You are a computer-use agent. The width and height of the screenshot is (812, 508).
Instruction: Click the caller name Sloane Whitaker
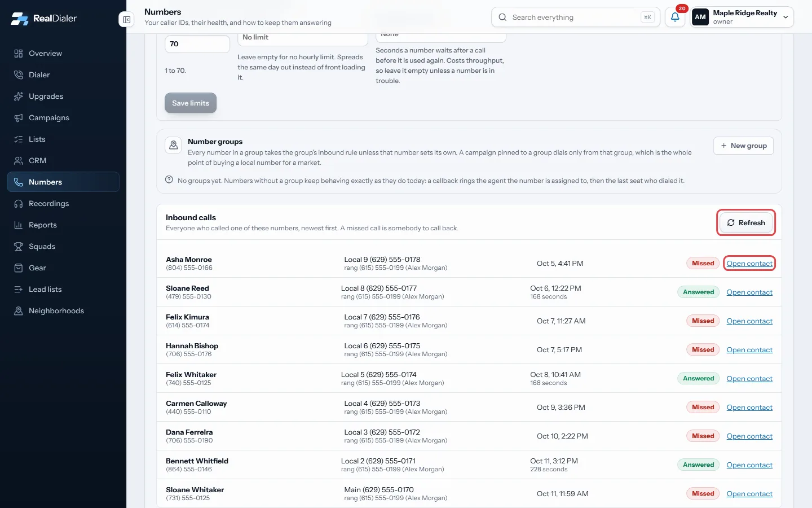(195, 490)
